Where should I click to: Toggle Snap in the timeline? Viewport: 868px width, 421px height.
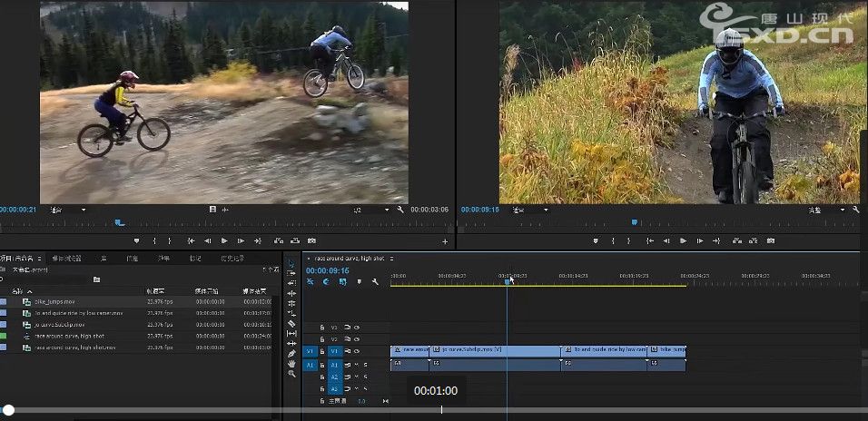click(x=327, y=281)
